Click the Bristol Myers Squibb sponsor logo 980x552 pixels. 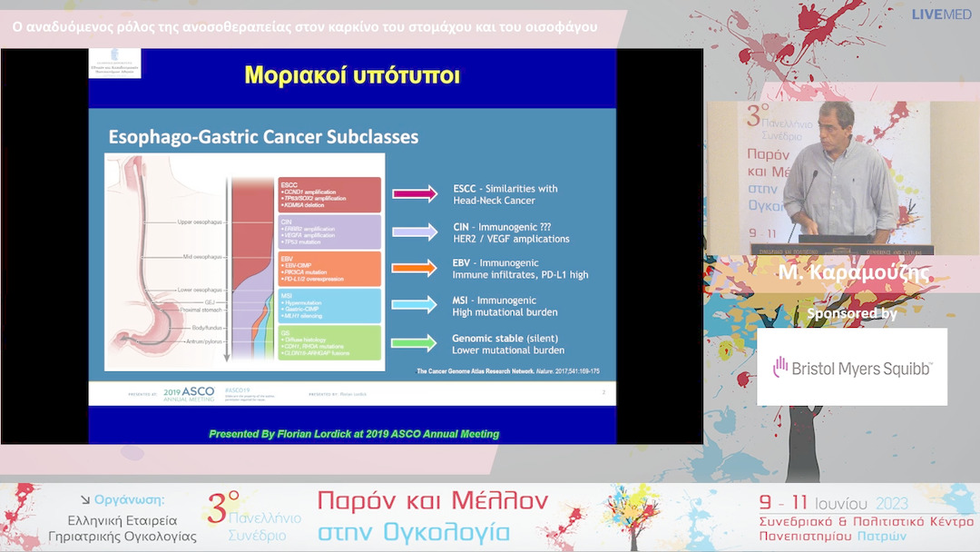852,367
